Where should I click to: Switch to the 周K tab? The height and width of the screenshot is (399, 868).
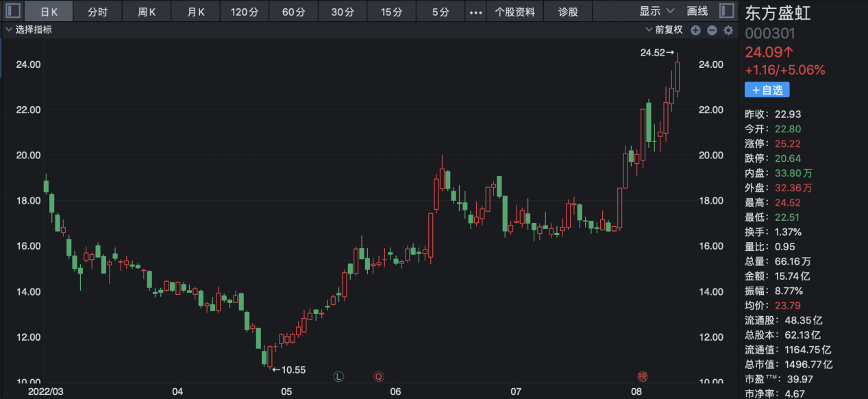pyautogui.click(x=147, y=12)
